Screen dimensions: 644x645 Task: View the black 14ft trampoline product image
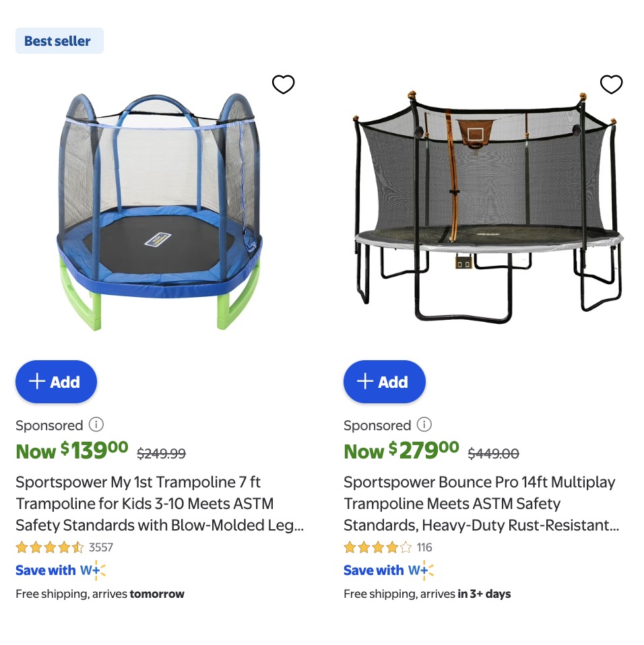point(488,209)
